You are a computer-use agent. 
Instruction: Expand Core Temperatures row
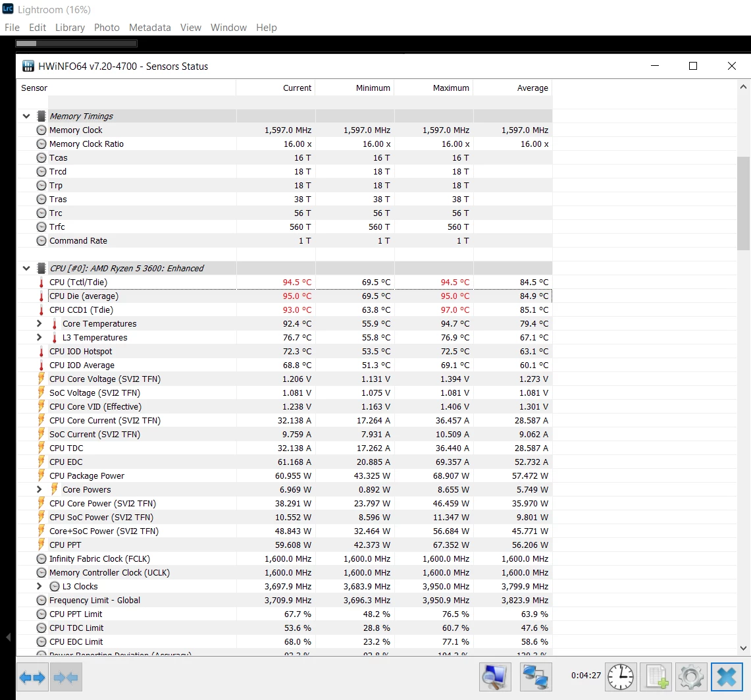pyautogui.click(x=39, y=323)
